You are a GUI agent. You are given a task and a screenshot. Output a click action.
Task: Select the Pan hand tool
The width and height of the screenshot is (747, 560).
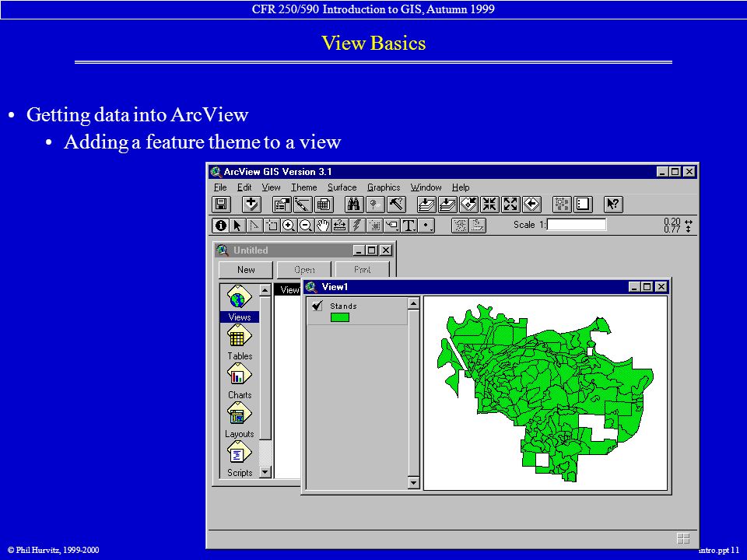click(323, 226)
